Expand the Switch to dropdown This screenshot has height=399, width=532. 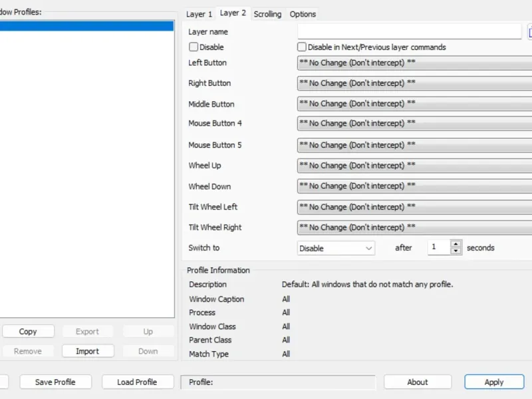pos(336,248)
